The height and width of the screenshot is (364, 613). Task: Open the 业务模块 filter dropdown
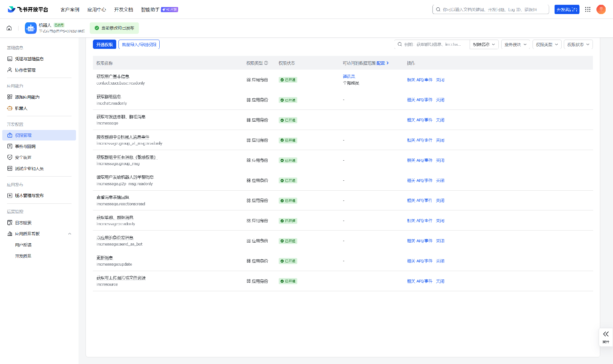[515, 44]
